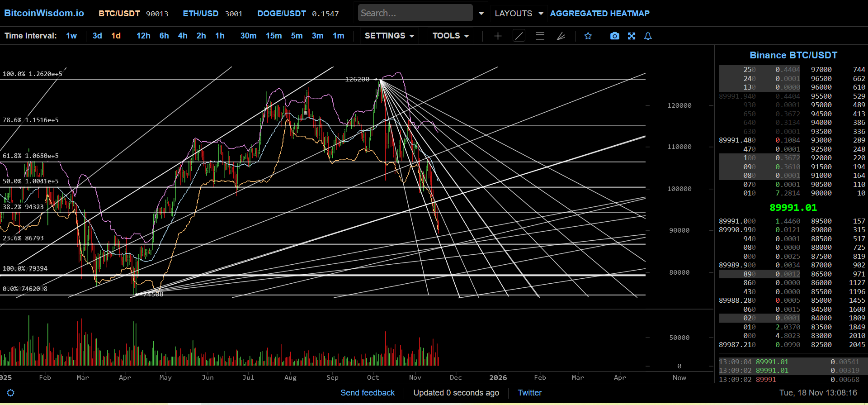
Task: Switch time interval to 3d
Action: coord(97,36)
